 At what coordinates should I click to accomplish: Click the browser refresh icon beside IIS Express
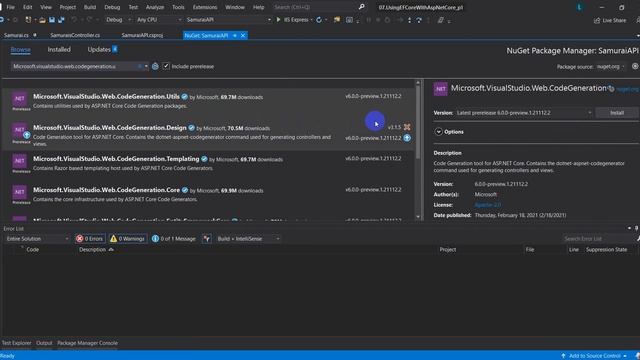[319, 20]
